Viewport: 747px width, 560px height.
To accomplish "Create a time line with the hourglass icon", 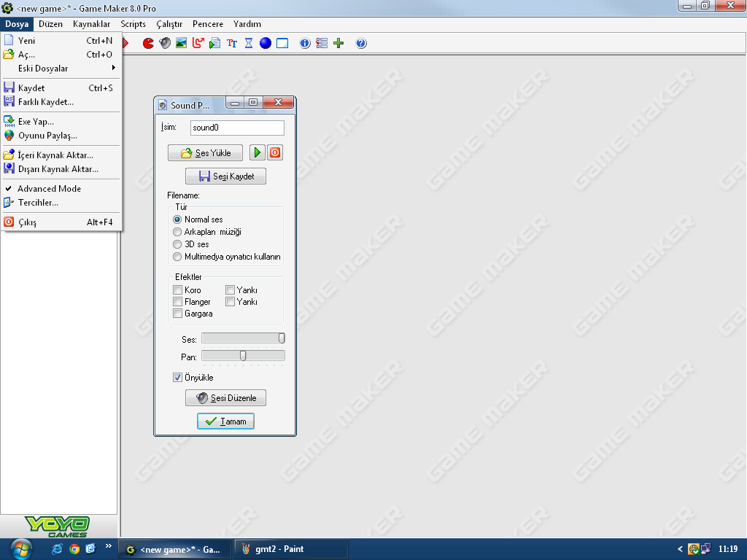I will point(249,43).
